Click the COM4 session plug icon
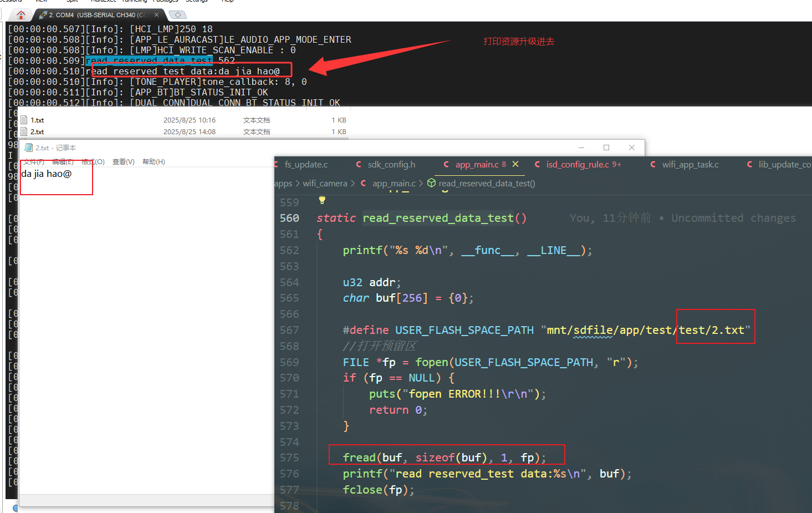Screen dimensions: 812x513 pyautogui.click(x=43, y=15)
